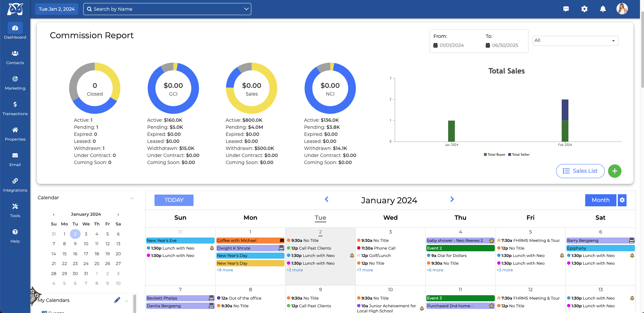Collapse the Calendar mini panel

[x=132, y=198]
